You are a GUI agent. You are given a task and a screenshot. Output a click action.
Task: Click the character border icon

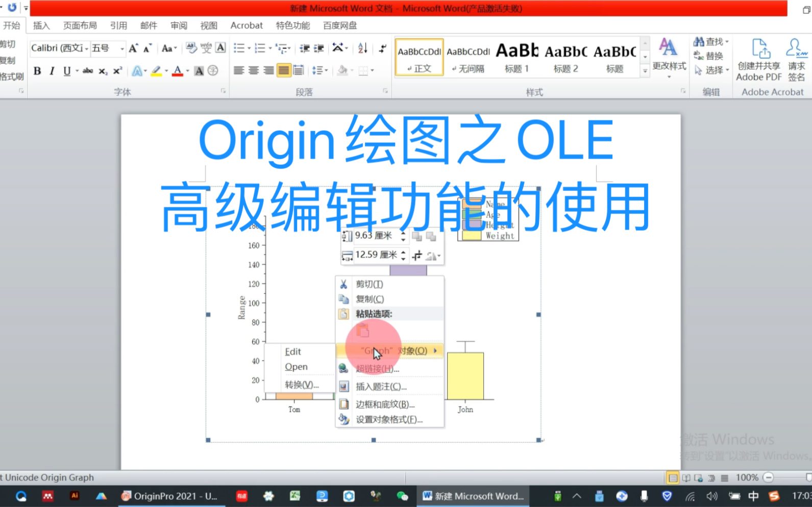220,48
